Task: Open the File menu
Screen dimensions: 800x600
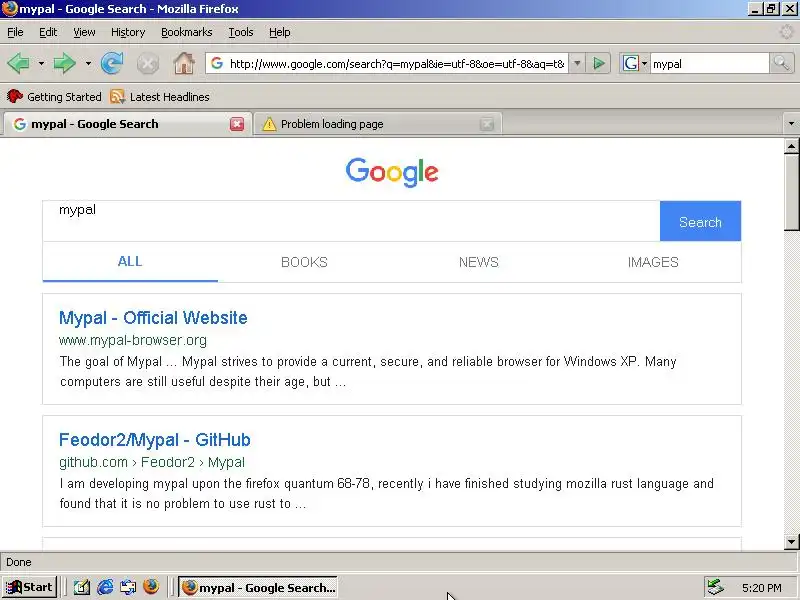Action: [x=15, y=32]
